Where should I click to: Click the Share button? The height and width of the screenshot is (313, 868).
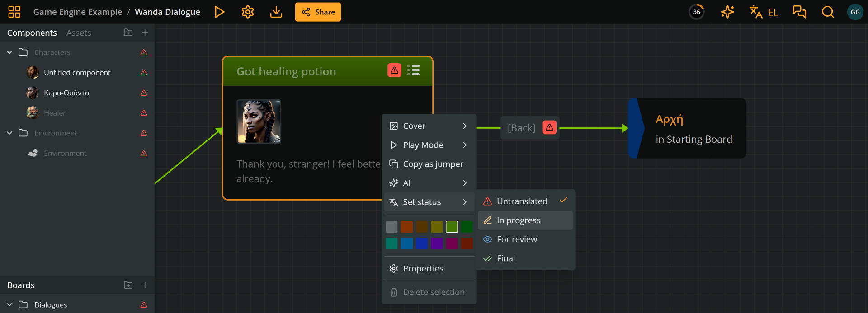tap(318, 12)
